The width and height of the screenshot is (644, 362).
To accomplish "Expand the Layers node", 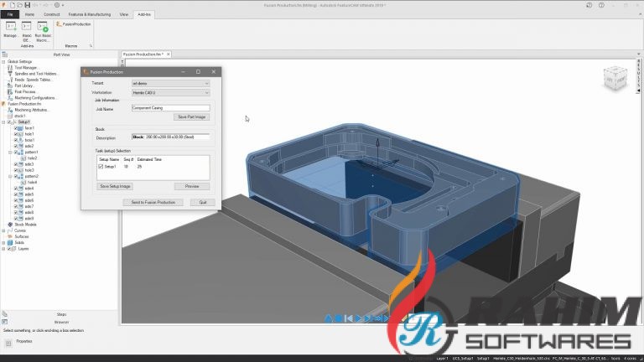I will point(3,249).
